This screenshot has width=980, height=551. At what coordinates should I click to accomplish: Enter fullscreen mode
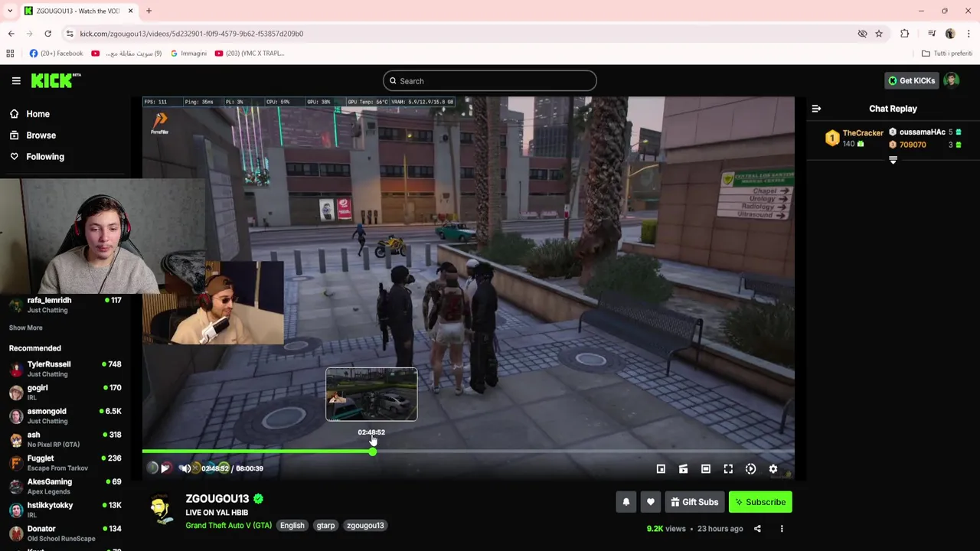[x=728, y=469]
